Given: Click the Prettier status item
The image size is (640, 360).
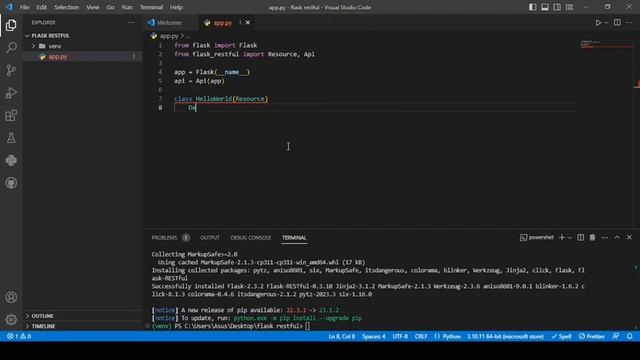Looking at the screenshot, I should 591,336.
